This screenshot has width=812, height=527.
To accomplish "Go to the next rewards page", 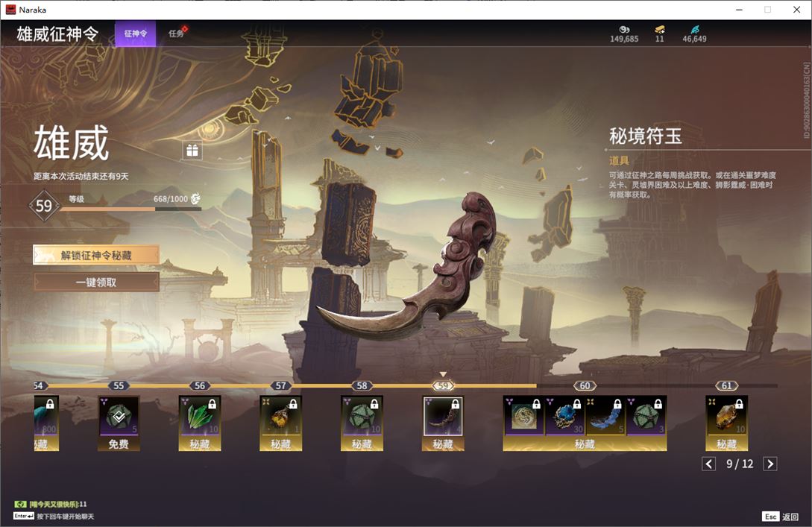I will pos(770,464).
